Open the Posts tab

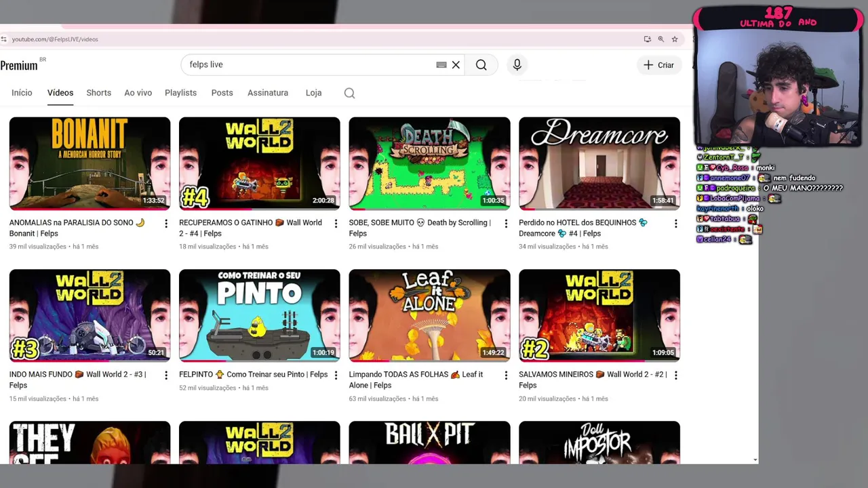coord(222,93)
